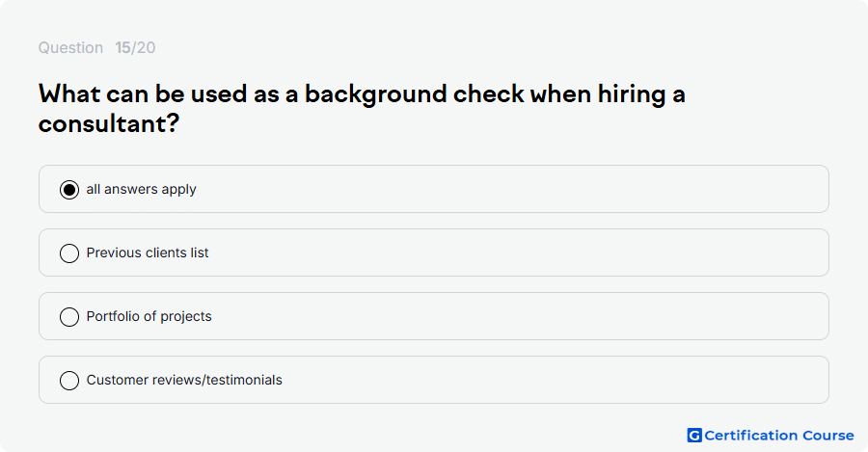Click blank area of 'Customer reviews/testimonials' card

tap(499, 380)
